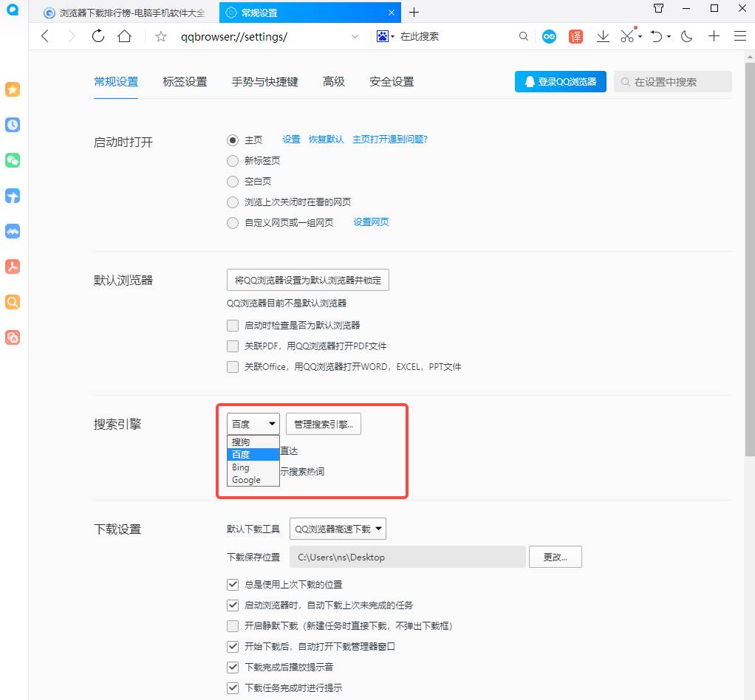
Task: Open the blue infinity extension icon
Action: click(549, 36)
